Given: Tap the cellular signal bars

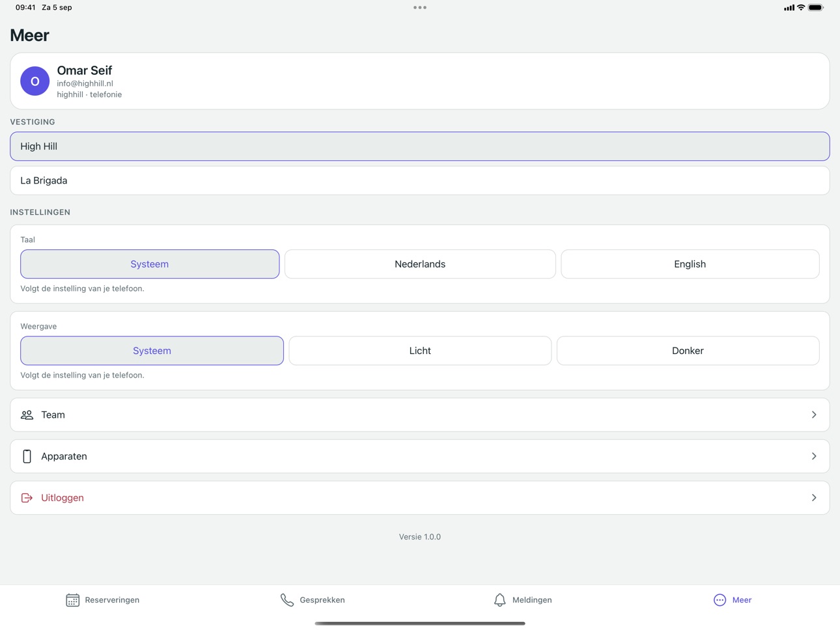Looking at the screenshot, I should point(789,8).
